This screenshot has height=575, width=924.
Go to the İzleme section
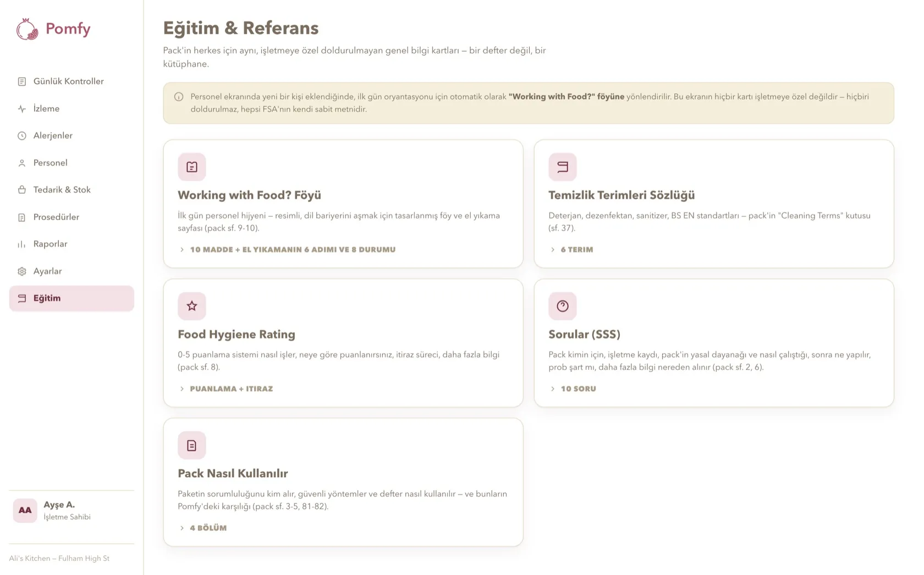point(71,109)
